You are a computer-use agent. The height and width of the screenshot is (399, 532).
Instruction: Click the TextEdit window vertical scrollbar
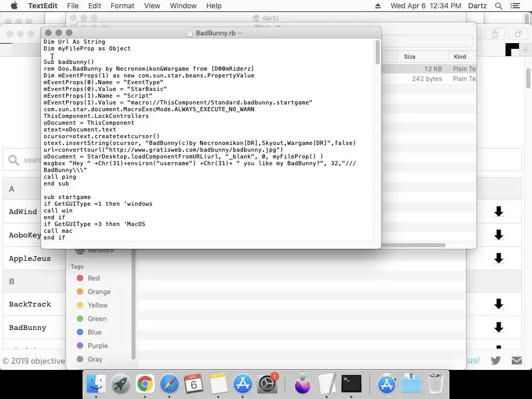pyautogui.click(x=377, y=52)
